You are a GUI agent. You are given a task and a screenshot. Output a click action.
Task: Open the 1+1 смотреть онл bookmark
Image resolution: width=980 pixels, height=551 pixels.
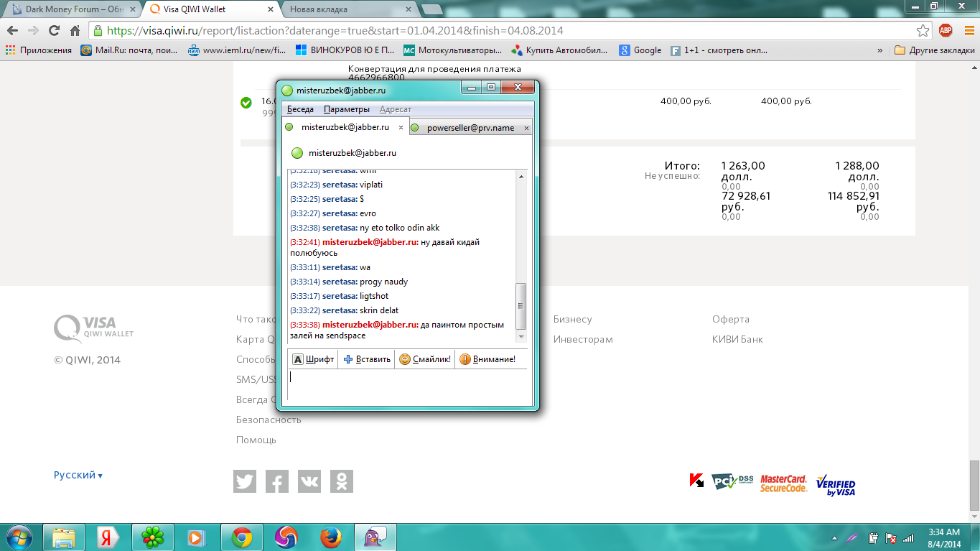[x=719, y=50]
